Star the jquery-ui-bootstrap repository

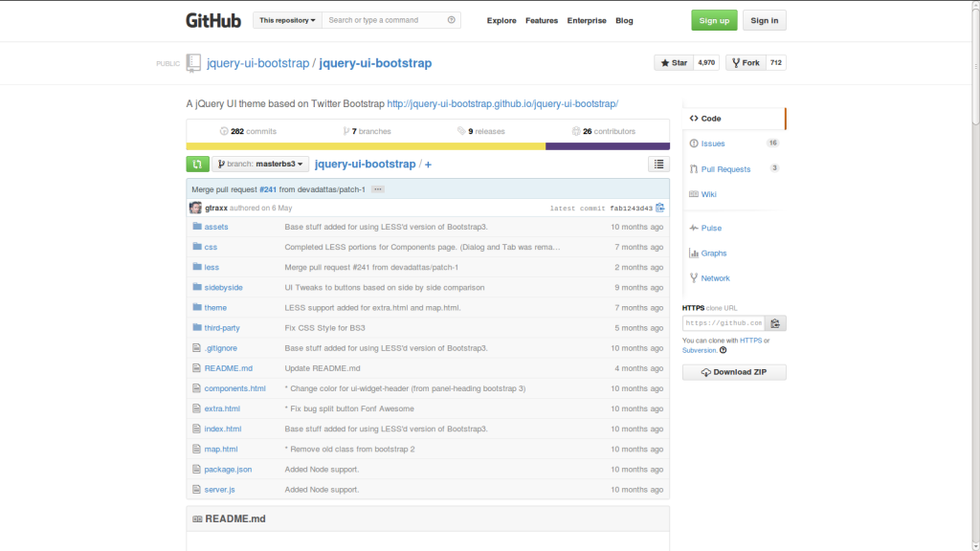[x=673, y=62]
